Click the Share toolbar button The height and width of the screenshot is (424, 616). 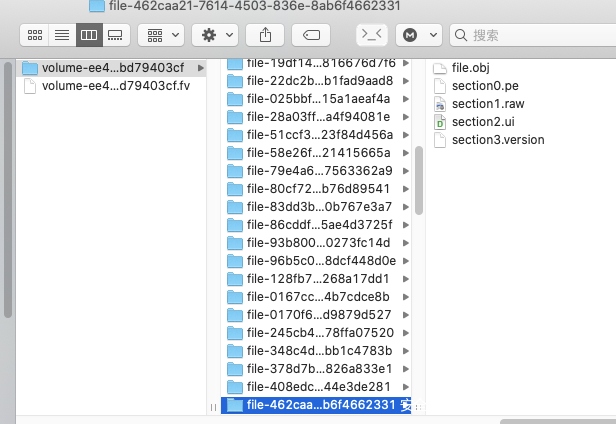click(x=265, y=35)
